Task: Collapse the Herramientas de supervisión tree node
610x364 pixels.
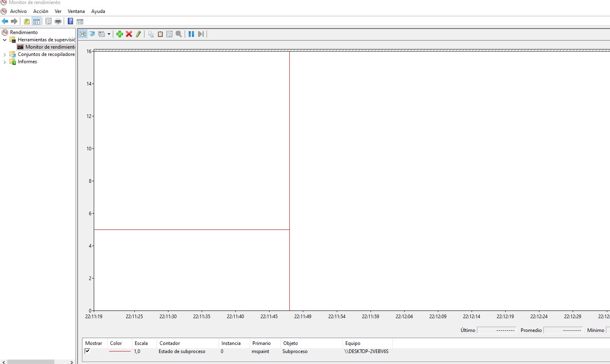Action: 5,40
